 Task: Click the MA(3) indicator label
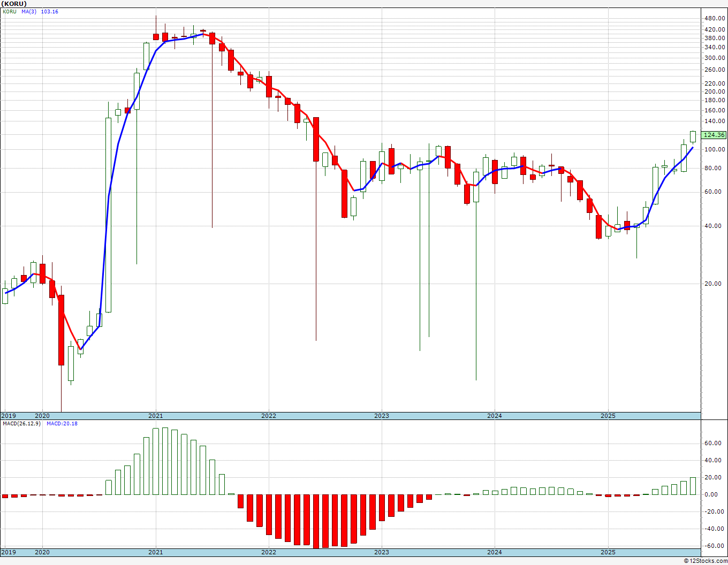29,11
